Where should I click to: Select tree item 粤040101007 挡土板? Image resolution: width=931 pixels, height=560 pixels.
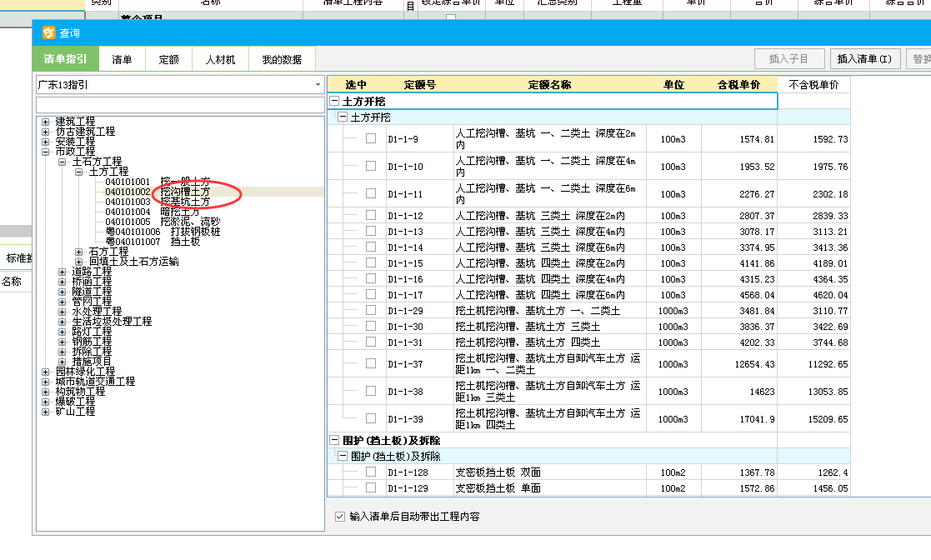153,242
